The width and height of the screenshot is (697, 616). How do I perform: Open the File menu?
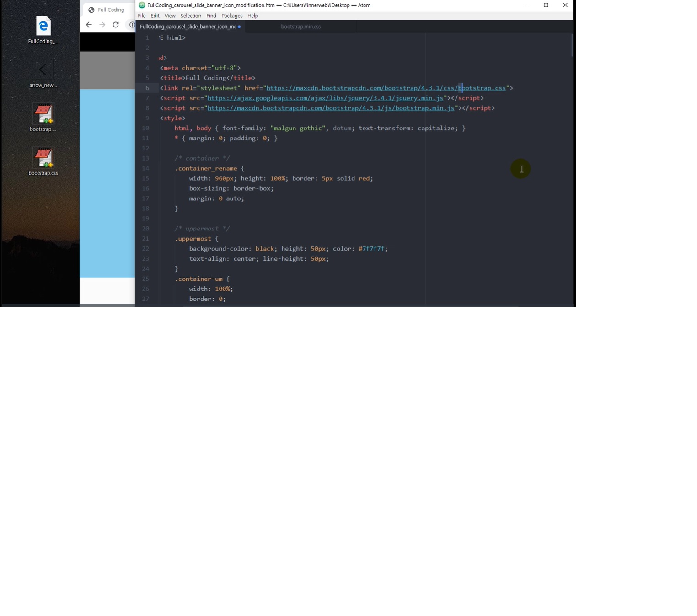click(142, 16)
